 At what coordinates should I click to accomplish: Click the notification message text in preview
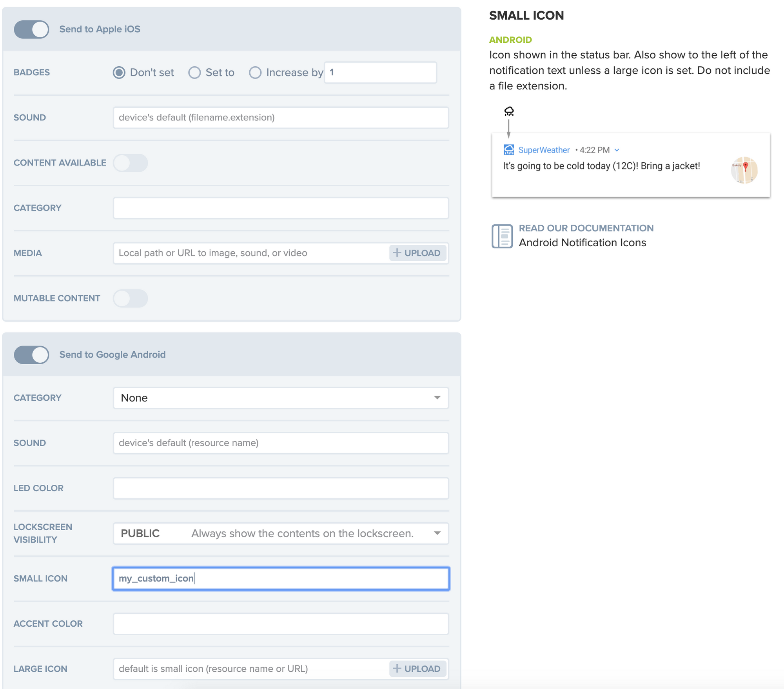point(601,166)
